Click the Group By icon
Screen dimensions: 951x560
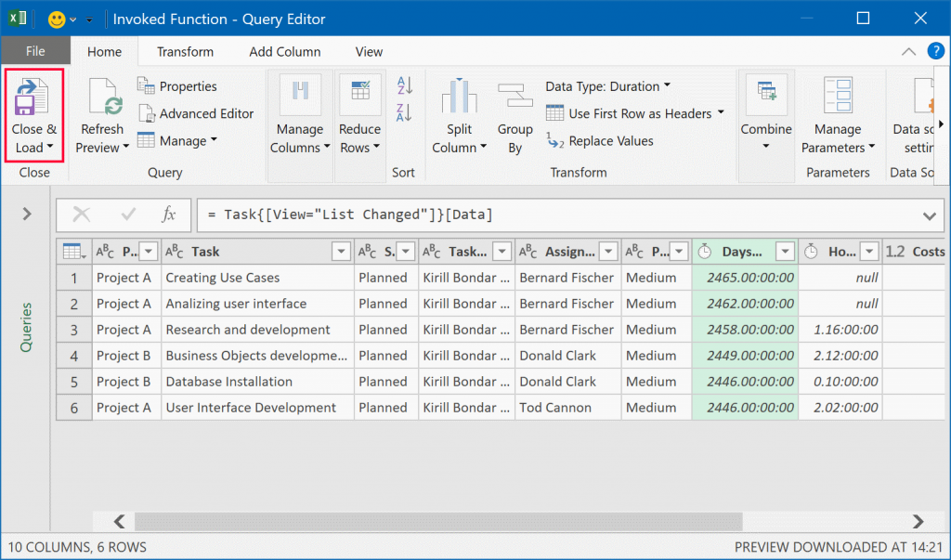515,96
